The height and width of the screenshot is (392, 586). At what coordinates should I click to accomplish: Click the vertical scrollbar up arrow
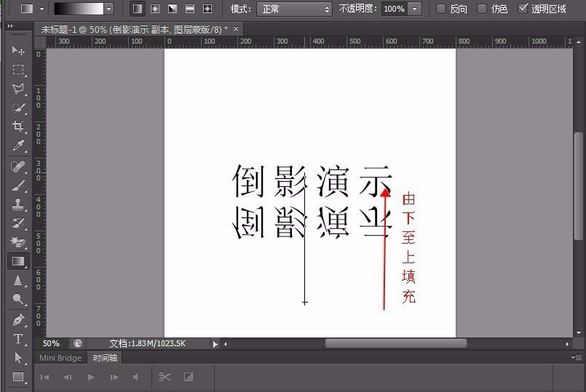[x=579, y=42]
